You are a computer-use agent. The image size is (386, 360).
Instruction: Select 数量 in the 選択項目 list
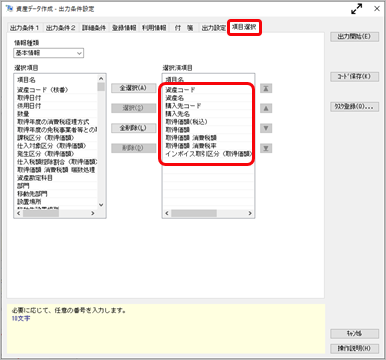click(x=56, y=114)
